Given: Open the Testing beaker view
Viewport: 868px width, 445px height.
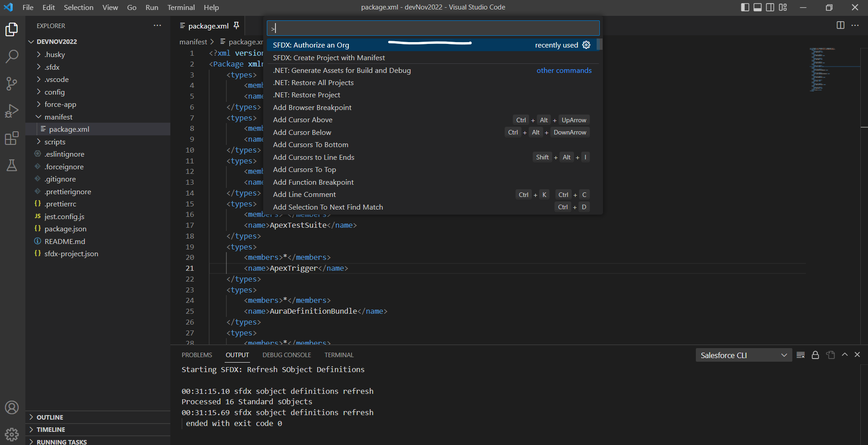Looking at the screenshot, I should point(12,165).
